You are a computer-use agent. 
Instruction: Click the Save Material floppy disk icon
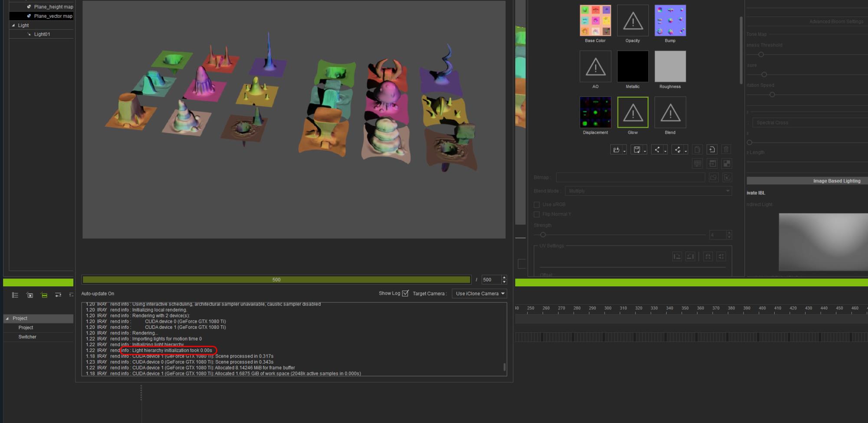[637, 150]
